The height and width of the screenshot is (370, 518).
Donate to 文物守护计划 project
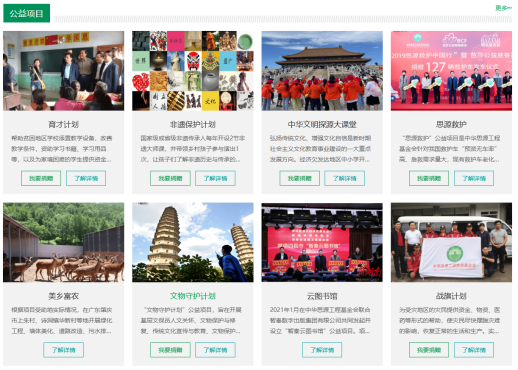click(x=170, y=350)
